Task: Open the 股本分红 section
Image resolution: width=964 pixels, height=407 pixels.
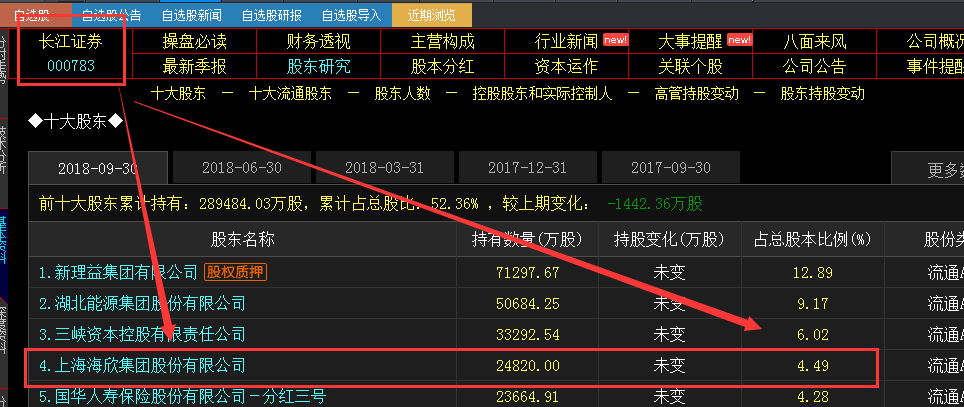Action: (443, 66)
